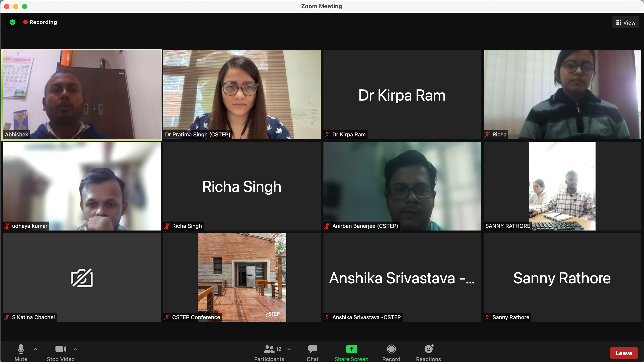Open the View layout menu
This screenshot has width=644, height=362.
coord(625,23)
